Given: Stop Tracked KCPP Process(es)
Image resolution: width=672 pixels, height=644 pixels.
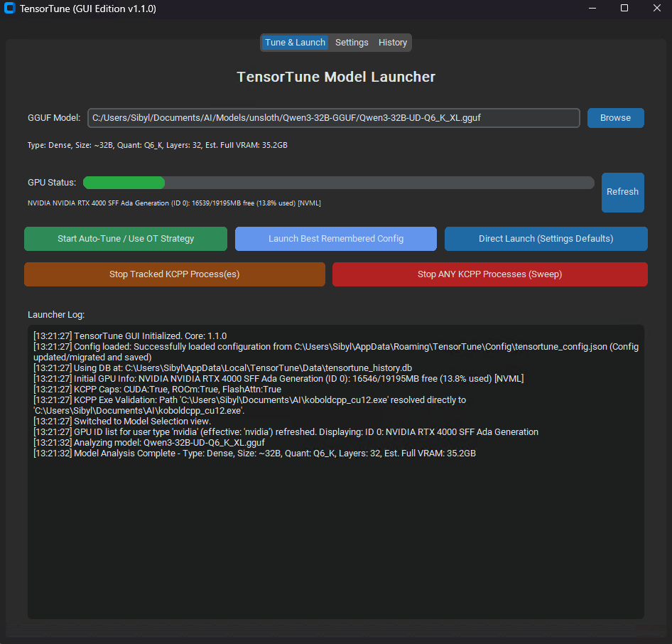Looking at the screenshot, I should [175, 274].
